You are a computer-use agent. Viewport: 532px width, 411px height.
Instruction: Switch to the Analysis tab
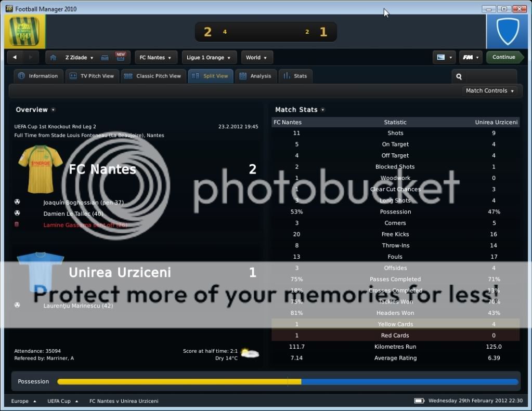[256, 76]
